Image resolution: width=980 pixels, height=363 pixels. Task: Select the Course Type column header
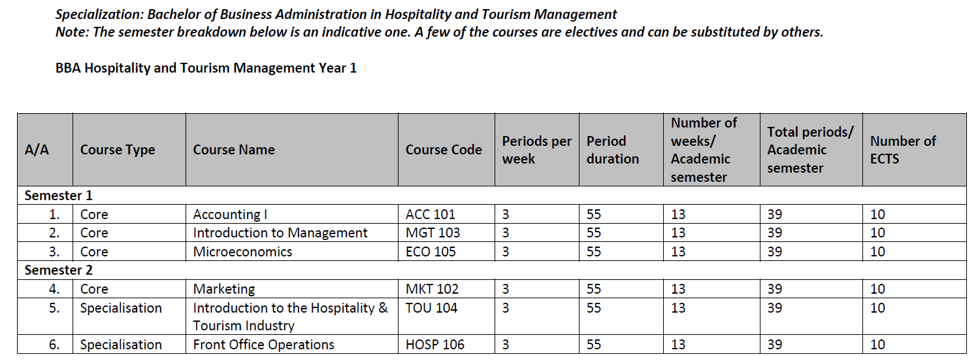pyautogui.click(x=118, y=150)
